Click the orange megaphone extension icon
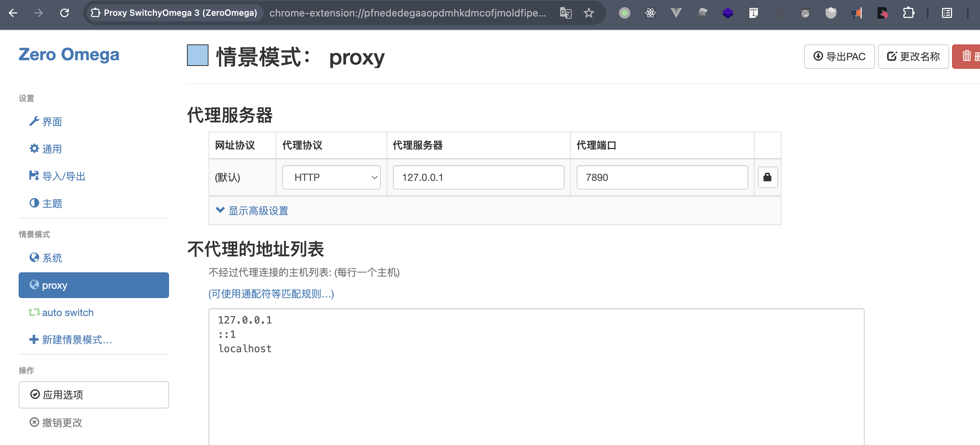The width and height of the screenshot is (980, 445). tap(857, 13)
